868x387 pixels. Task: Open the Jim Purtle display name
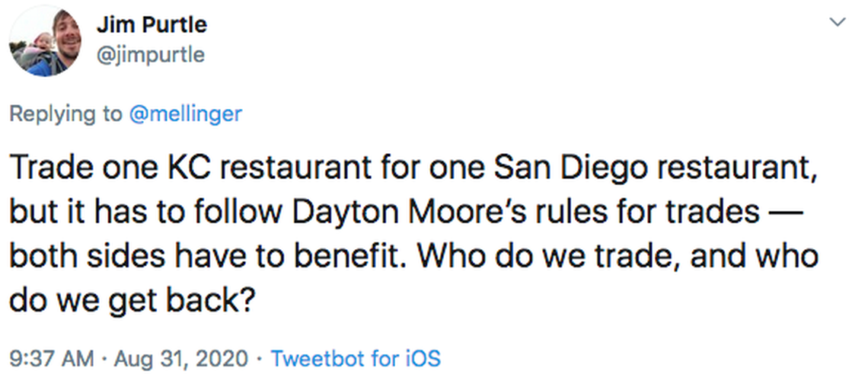click(x=152, y=25)
